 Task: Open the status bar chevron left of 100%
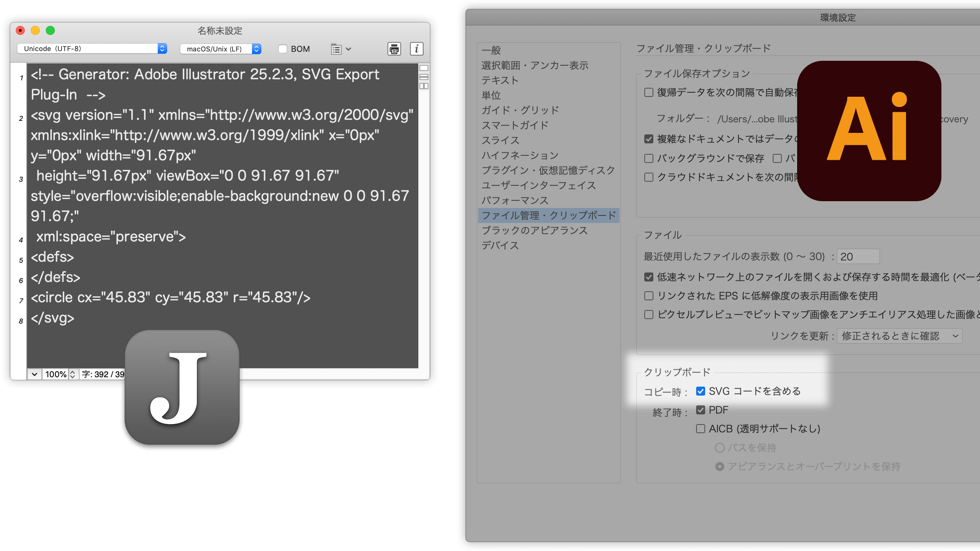tap(34, 374)
